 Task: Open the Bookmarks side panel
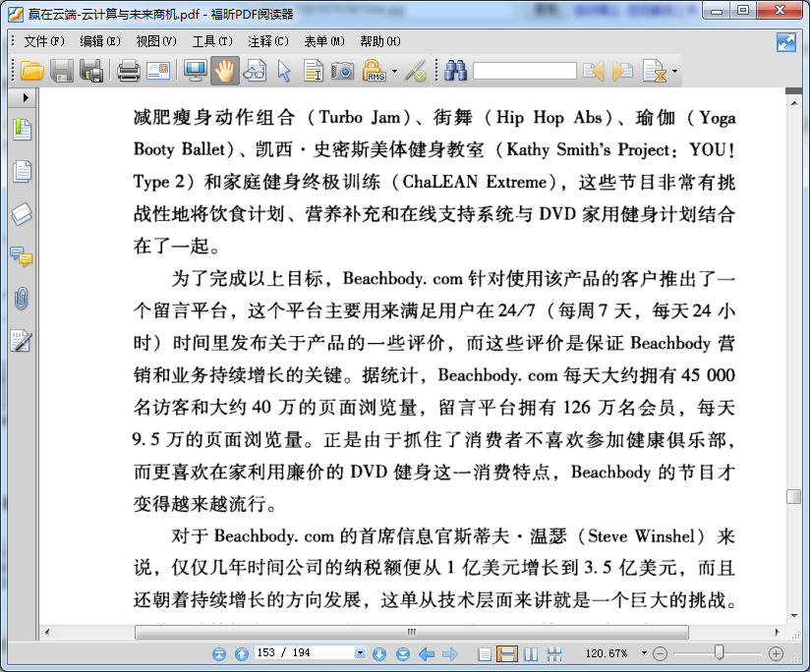coord(23,129)
